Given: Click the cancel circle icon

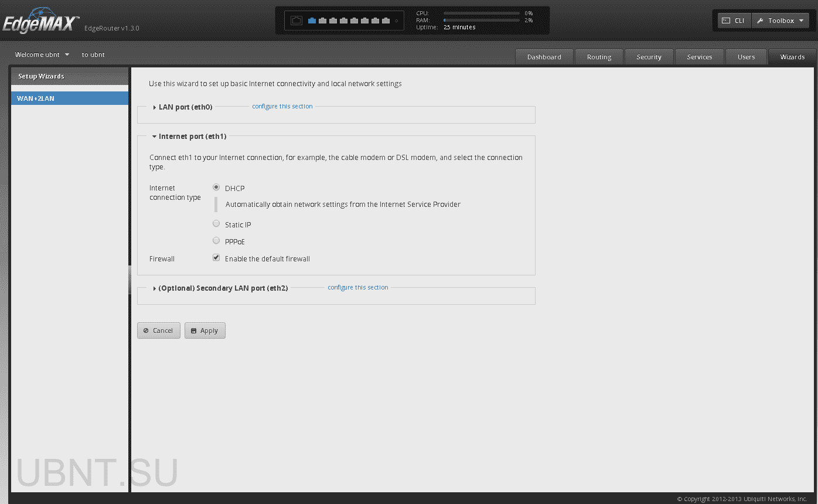Looking at the screenshot, I should pyautogui.click(x=146, y=331).
